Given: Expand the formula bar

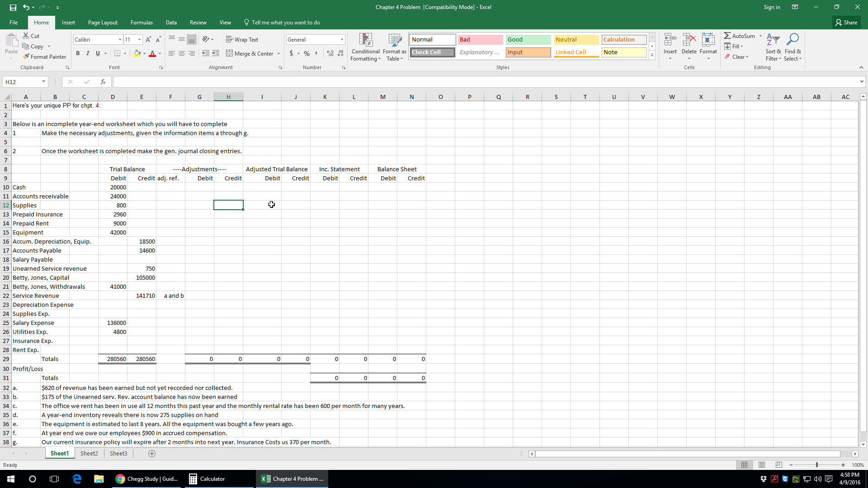Looking at the screenshot, I should point(862,82).
